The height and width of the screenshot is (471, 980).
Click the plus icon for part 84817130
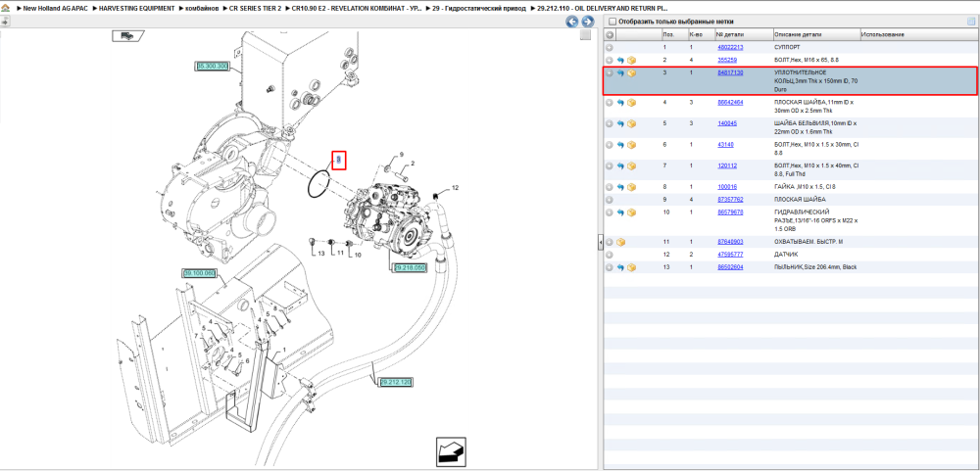[x=610, y=73]
